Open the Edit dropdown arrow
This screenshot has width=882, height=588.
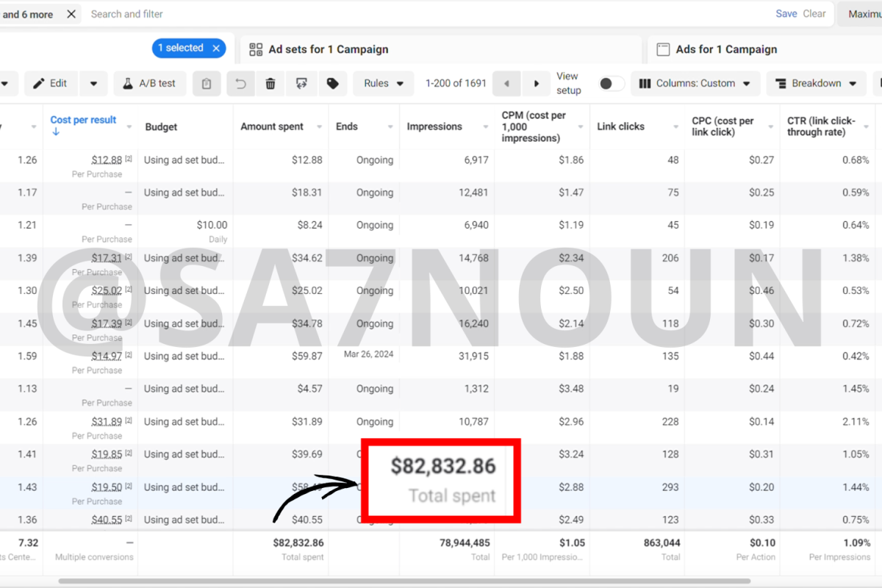[93, 84]
